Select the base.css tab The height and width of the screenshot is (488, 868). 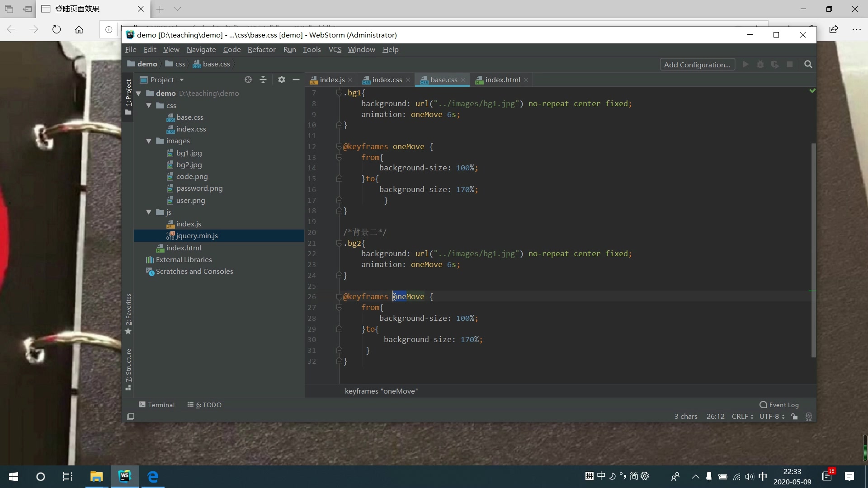[443, 79]
